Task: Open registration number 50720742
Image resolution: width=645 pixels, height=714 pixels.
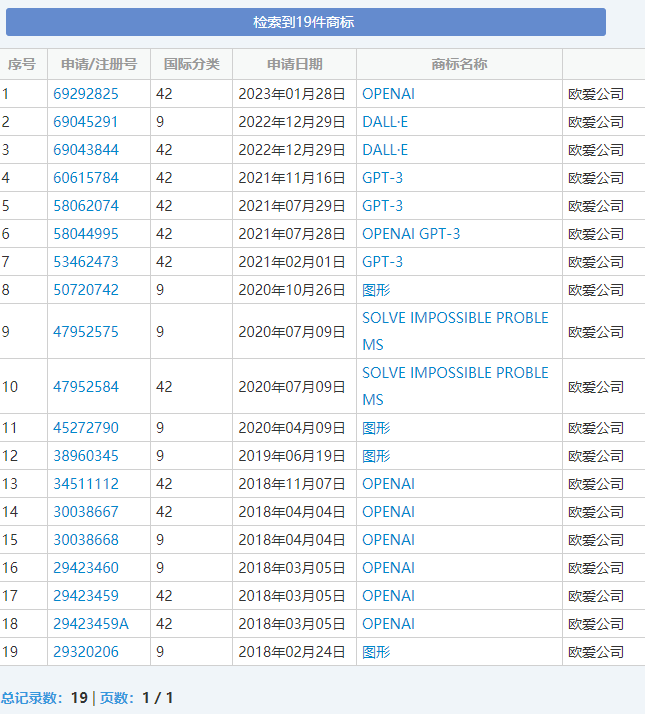Action: pos(86,290)
